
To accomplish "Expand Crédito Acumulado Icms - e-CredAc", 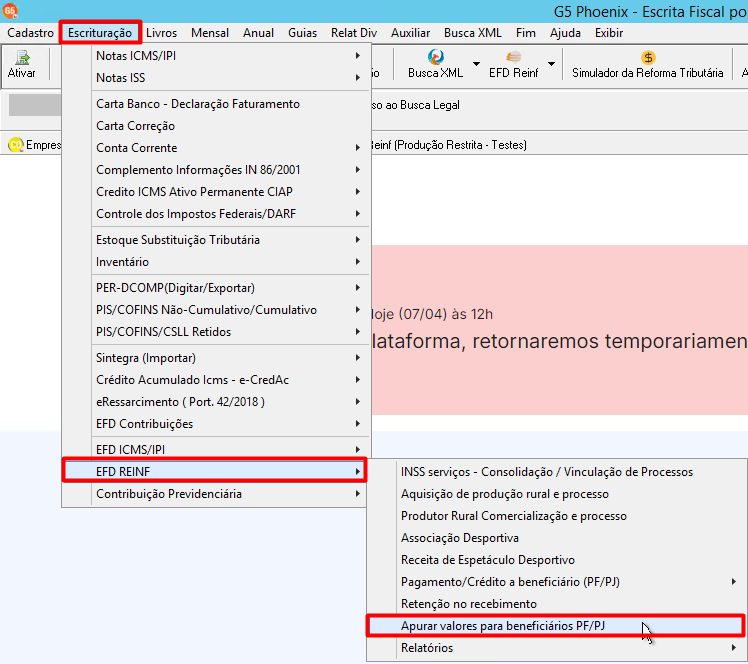I will click(216, 380).
